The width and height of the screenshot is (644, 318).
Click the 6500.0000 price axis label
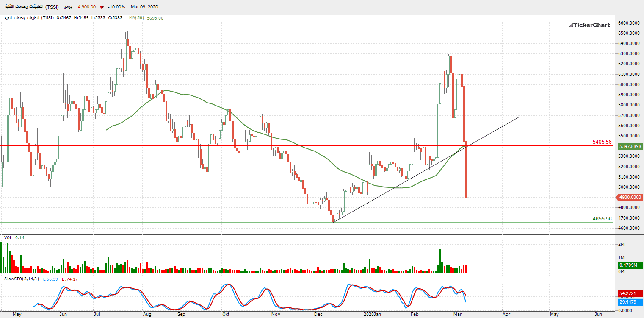tap(629, 33)
